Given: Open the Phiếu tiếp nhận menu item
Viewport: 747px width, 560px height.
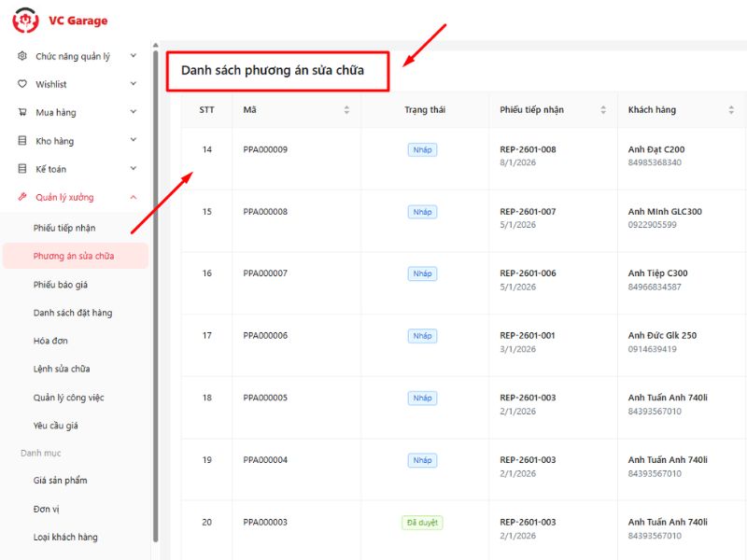Looking at the screenshot, I should click(64, 228).
